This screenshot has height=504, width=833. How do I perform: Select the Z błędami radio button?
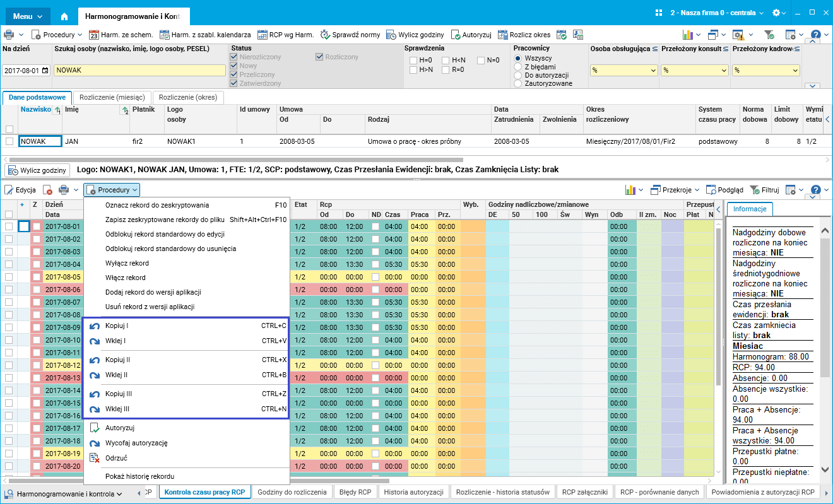pyautogui.click(x=518, y=66)
